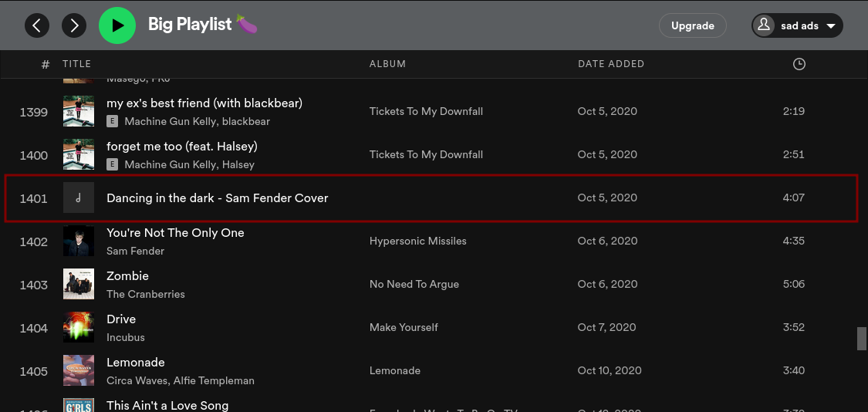
Task: Open artist blackbear link
Action: pos(246,121)
